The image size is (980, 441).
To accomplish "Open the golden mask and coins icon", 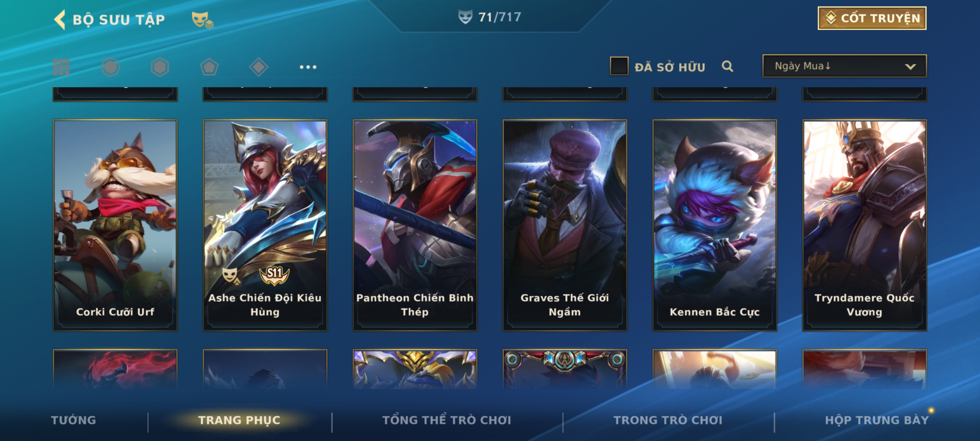I will click(203, 20).
